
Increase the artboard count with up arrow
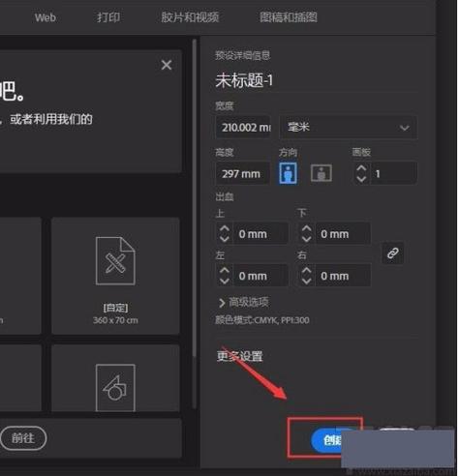tap(361, 168)
